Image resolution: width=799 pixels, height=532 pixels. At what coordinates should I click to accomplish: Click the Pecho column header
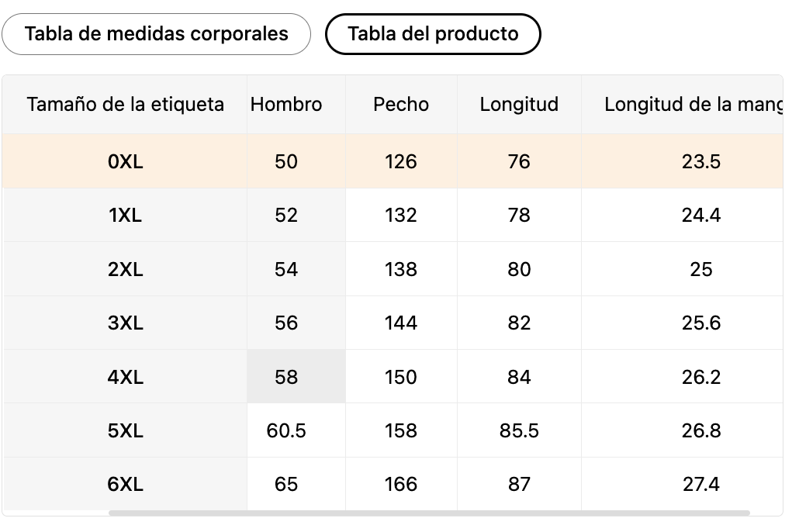(x=401, y=104)
